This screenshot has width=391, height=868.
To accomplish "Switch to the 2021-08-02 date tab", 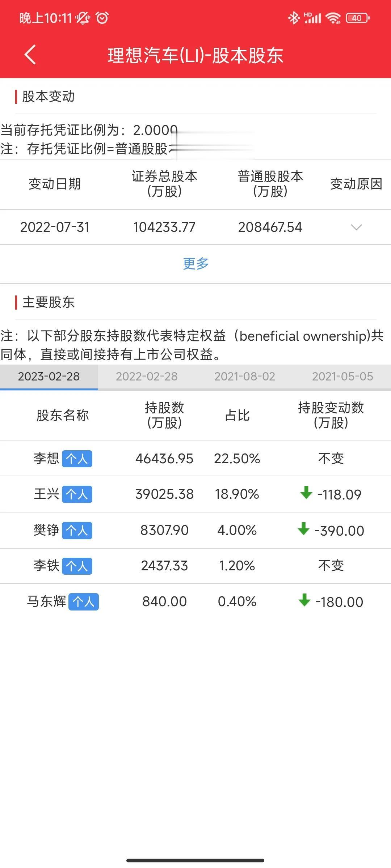I will [x=244, y=376].
